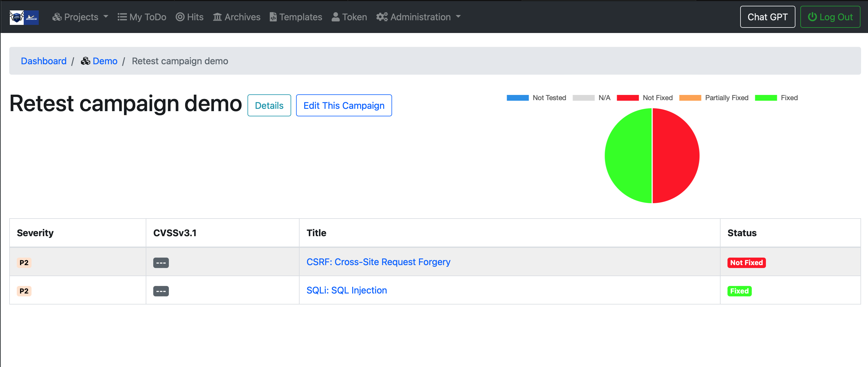Viewport: 868px width, 367px height.
Task: Go to Demo project breadcrumb
Action: (x=105, y=61)
